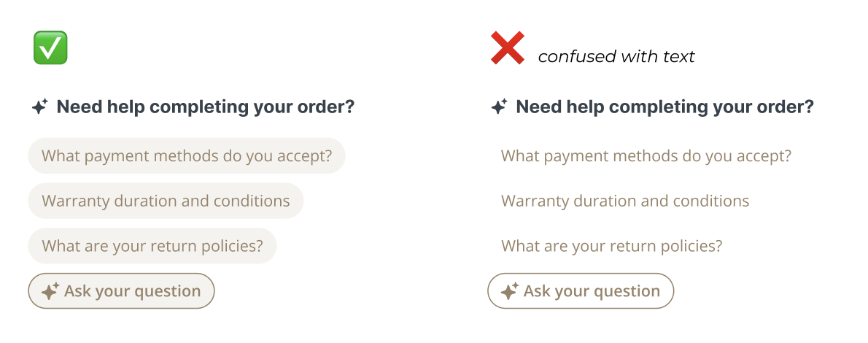The image size is (868, 343).
Task: Click sparkle icon inside Ask button below pill suggestions
Action: pyautogui.click(x=50, y=291)
